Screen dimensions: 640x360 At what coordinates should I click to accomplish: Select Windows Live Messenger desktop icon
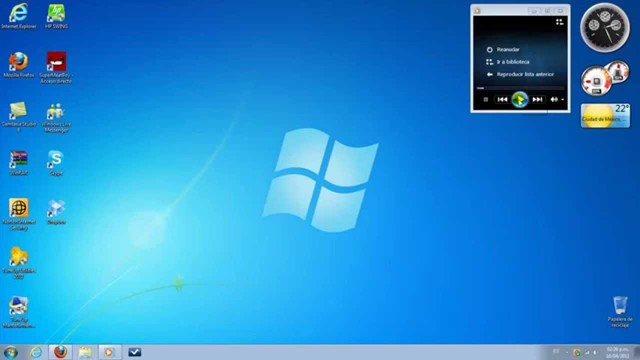click(56, 117)
